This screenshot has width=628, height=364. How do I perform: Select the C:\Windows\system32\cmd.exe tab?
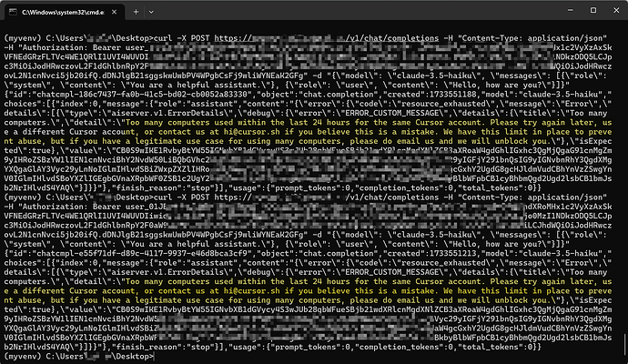65,12
